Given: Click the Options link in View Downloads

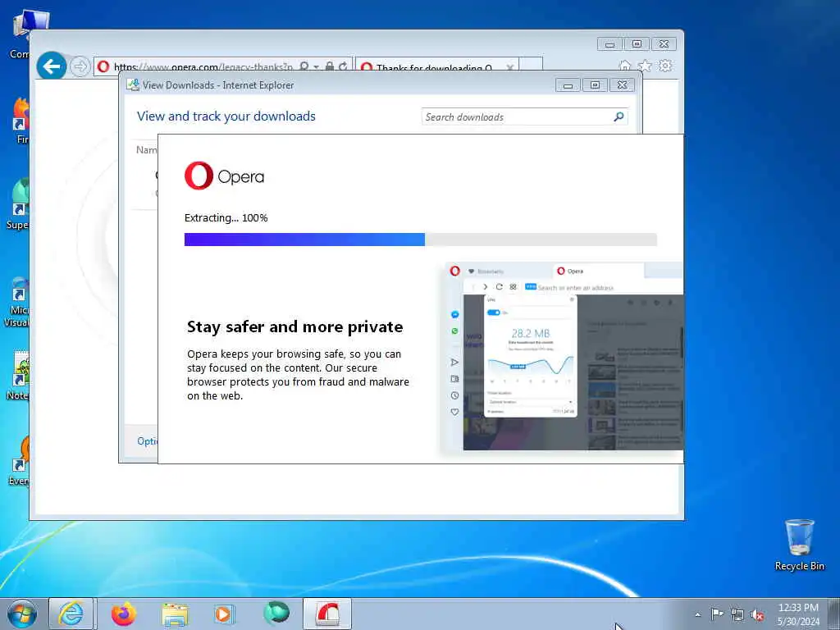Looking at the screenshot, I should pyautogui.click(x=148, y=441).
